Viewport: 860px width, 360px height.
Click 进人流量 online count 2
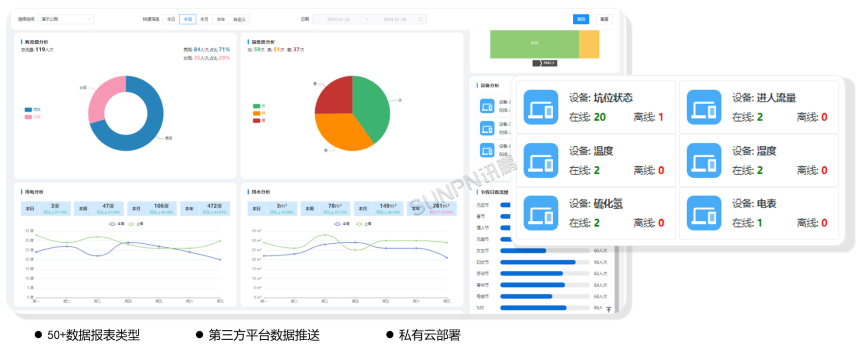pos(760,117)
